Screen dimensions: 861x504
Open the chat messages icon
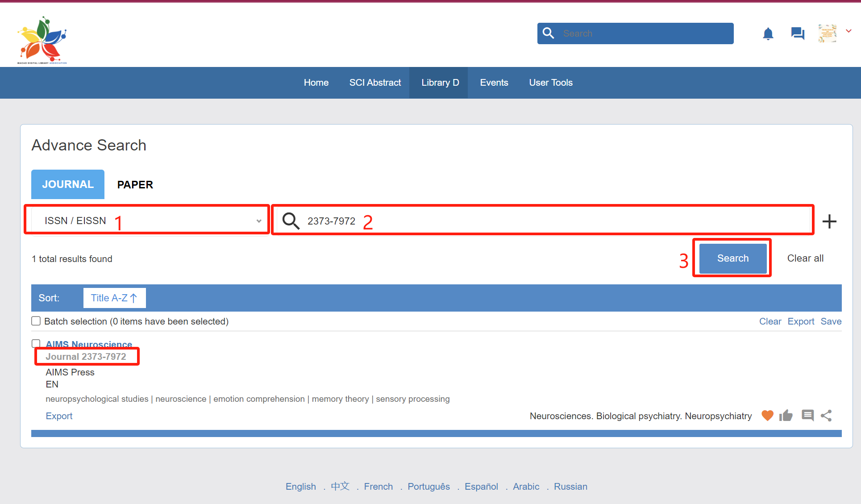click(x=797, y=33)
